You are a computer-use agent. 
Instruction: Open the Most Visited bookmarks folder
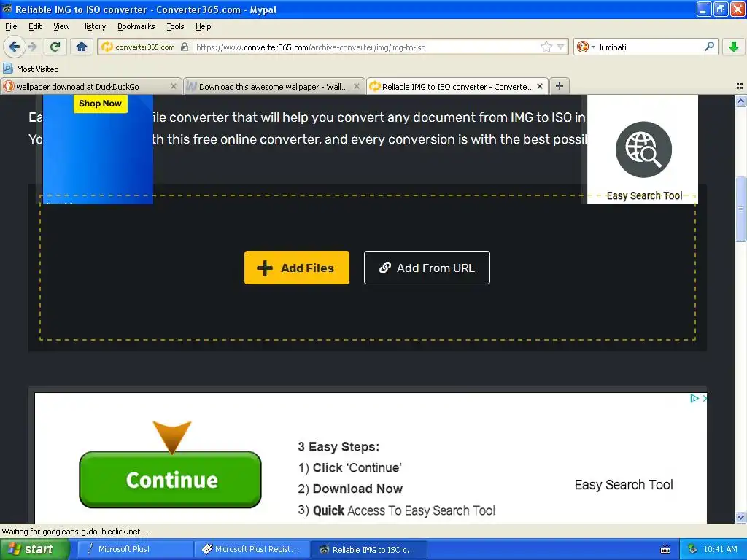click(31, 69)
